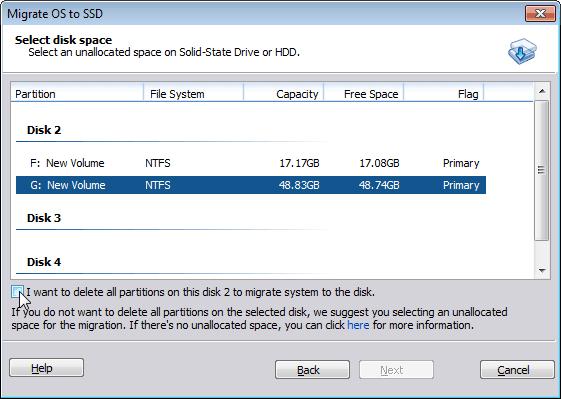
Task: Click the Disk 2 group heading
Action: pos(44,130)
